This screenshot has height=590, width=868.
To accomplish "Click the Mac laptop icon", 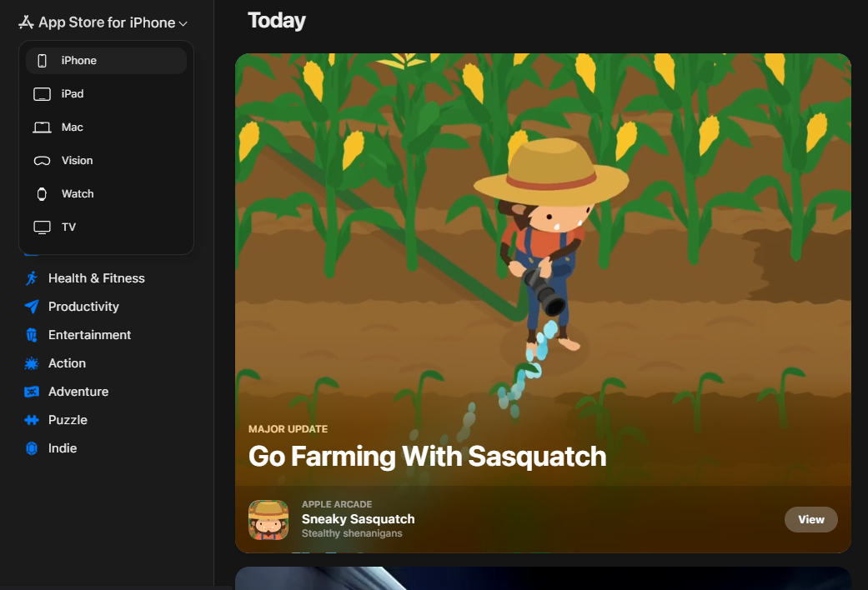I will 42,127.
